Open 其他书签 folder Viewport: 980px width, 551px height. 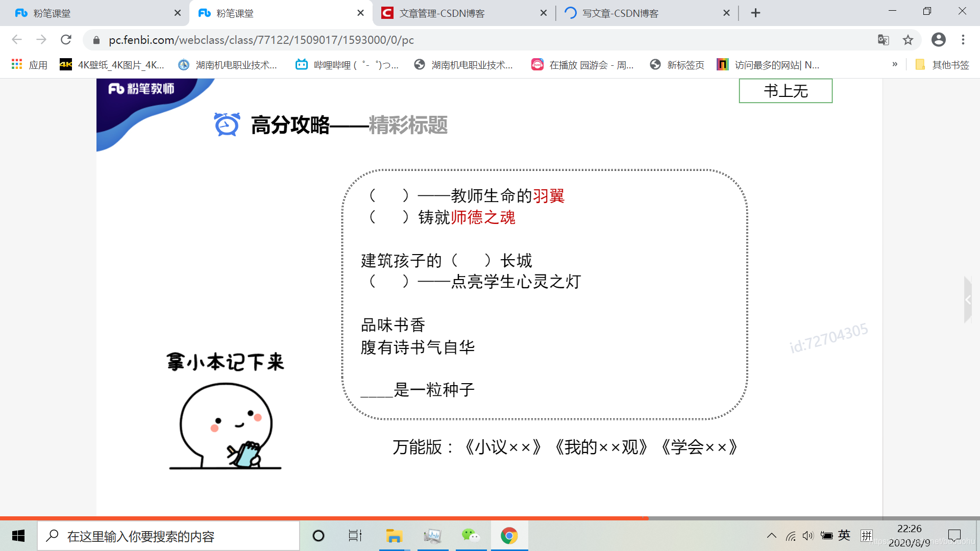coord(942,65)
